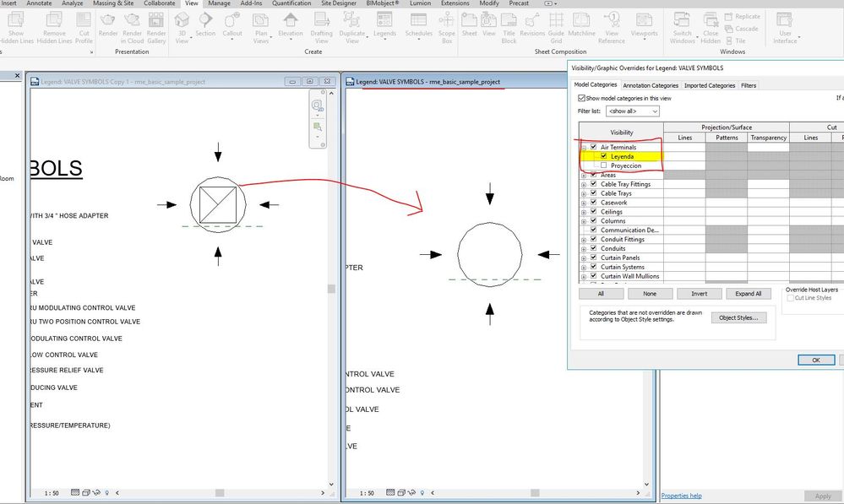
Task: Click the Viewports icon
Action: tap(644, 20)
